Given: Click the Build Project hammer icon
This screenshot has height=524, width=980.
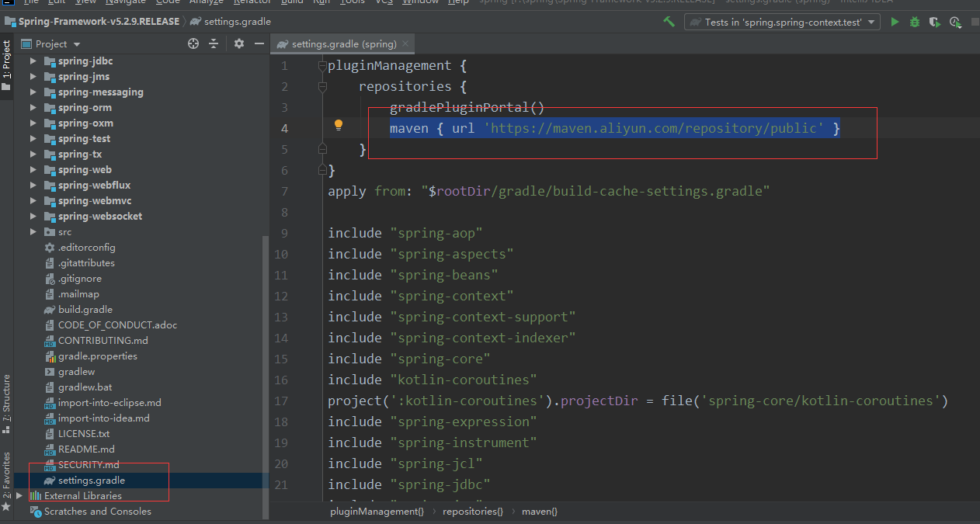Looking at the screenshot, I should [669, 22].
